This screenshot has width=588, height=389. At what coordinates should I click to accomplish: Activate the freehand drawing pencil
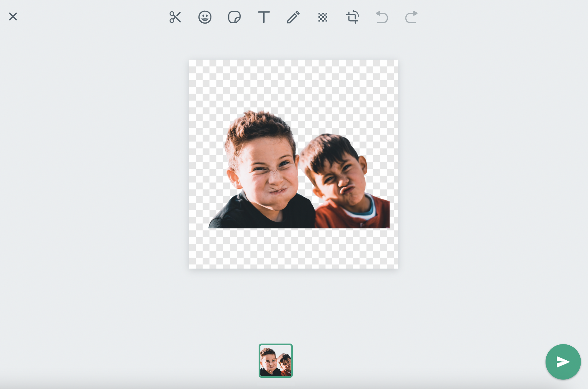click(293, 17)
